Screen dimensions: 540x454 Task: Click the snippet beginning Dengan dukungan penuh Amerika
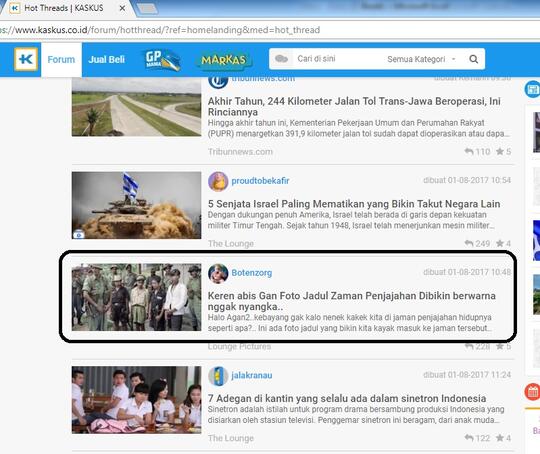pyautogui.click(x=352, y=220)
